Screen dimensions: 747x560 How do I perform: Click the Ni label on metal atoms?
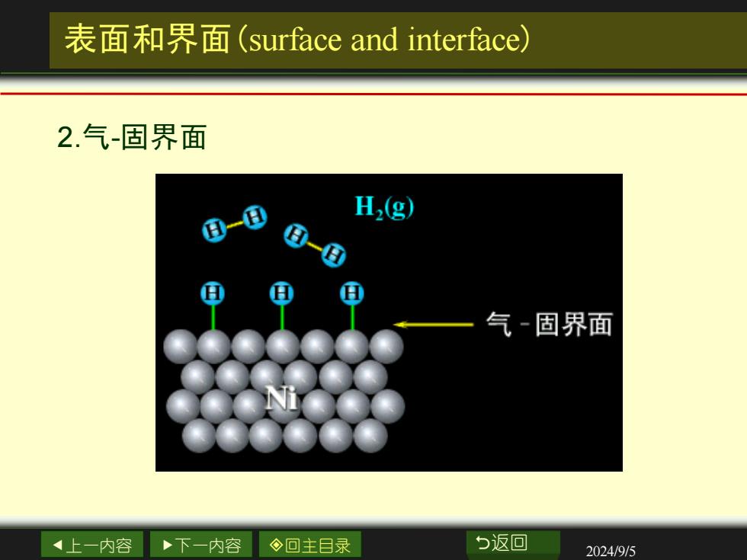[x=281, y=398]
